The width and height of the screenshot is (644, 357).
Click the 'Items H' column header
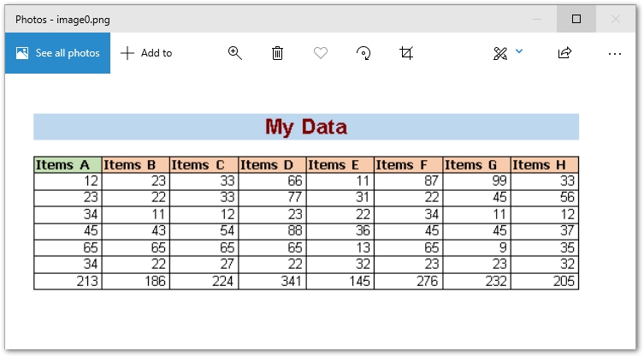(x=545, y=165)
